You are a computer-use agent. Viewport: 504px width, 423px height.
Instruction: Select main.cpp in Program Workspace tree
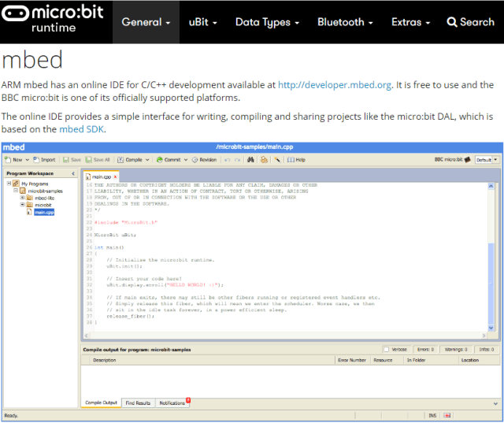click(x=43, y=212)
